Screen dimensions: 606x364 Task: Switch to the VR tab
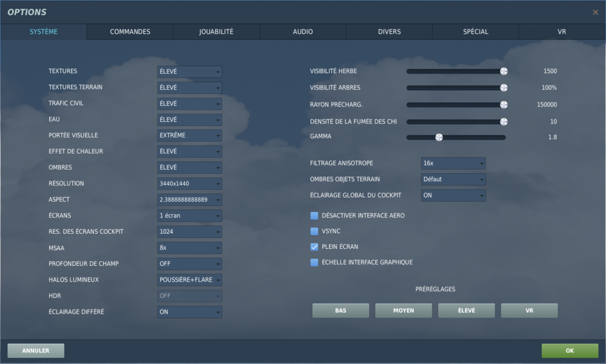[562, 31]
